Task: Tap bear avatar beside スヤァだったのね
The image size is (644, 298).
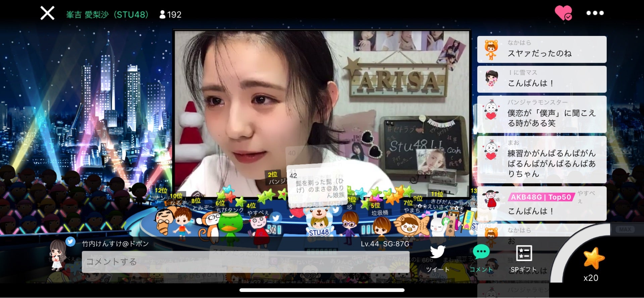Action: click(x=491, y=49)
